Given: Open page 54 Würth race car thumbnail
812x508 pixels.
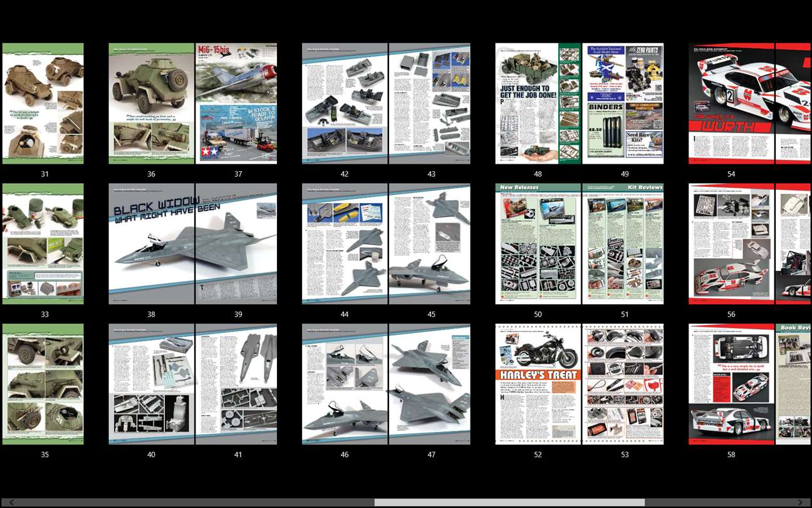Looking at the screenshot, I should pos(732,103).
